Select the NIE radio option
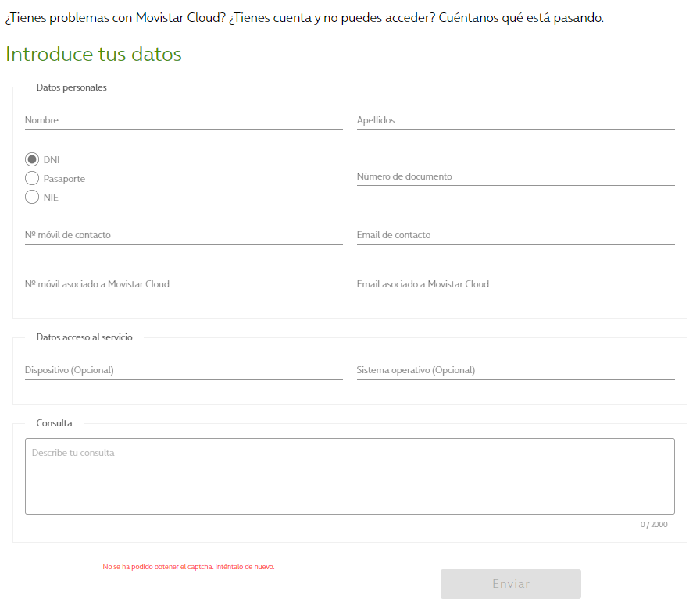This screenshot has width=700, height=613. (32, 197)
